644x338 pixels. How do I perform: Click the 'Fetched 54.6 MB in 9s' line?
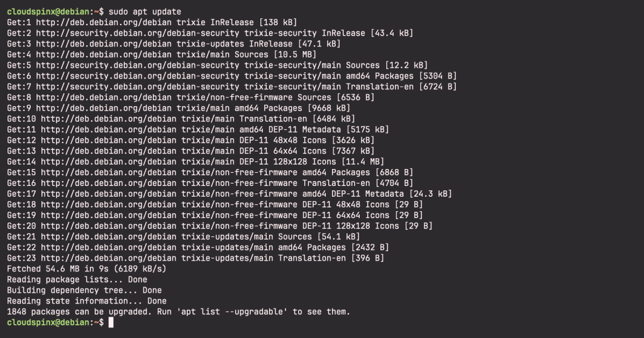coord(87,269)
